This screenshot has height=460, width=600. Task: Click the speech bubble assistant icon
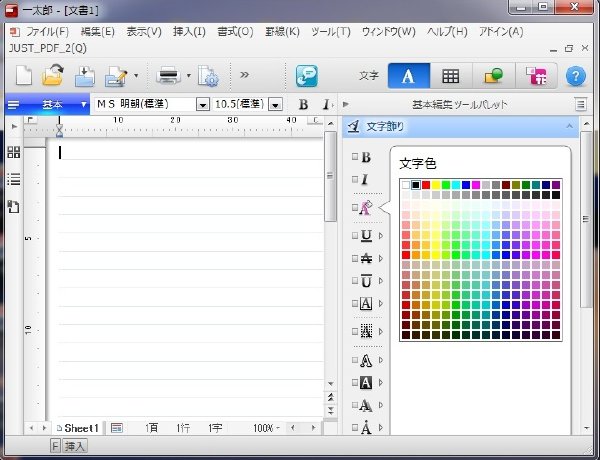coord(307,76)
